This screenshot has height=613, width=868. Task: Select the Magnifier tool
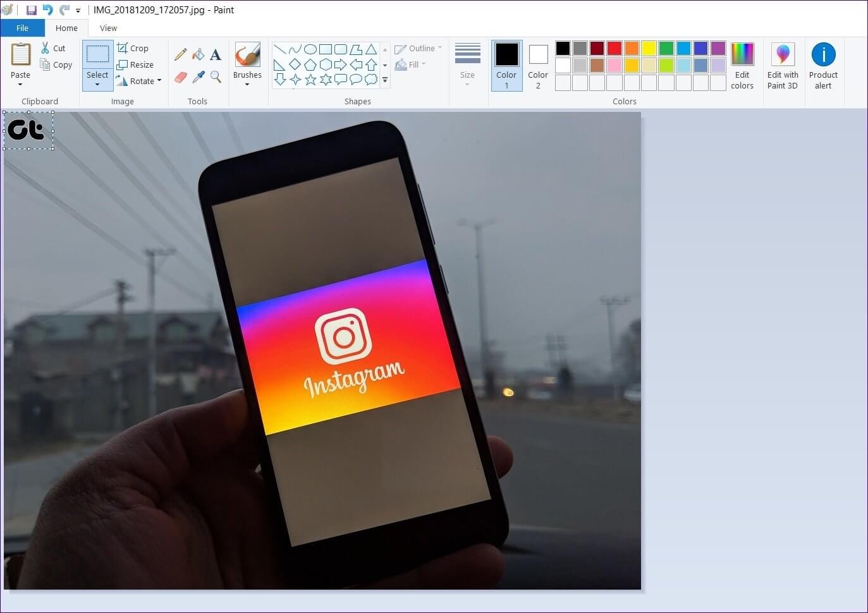pos(216,77)
